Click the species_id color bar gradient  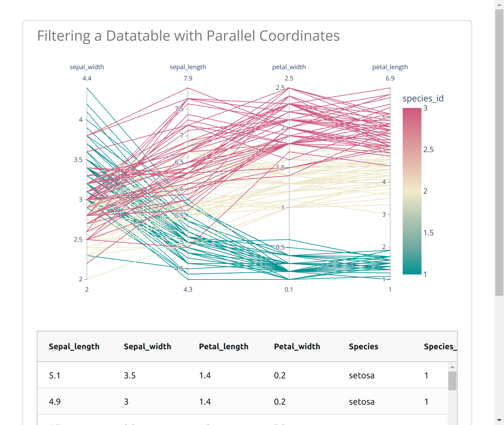coord(412,191)
